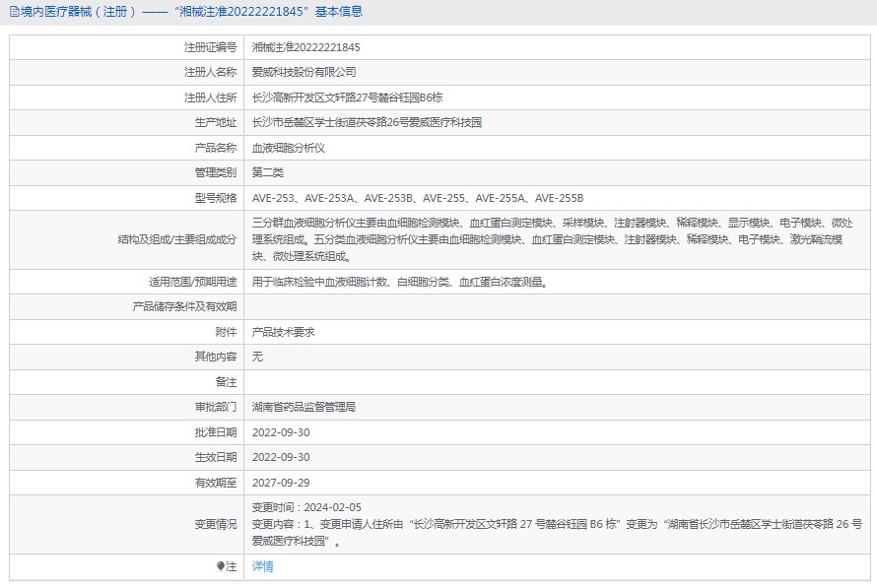Select the 管理类别 label

click(216, 172)
